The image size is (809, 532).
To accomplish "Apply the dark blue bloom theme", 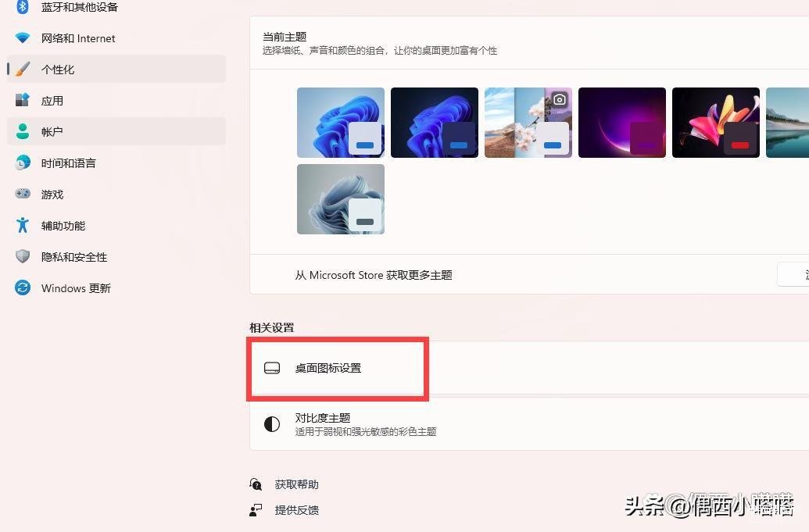I will tap(435, 123).
